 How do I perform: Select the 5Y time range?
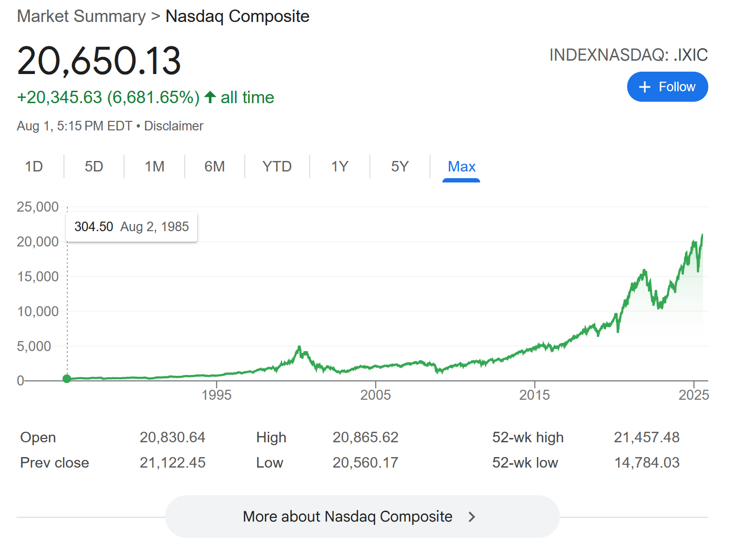click(399, 167)
